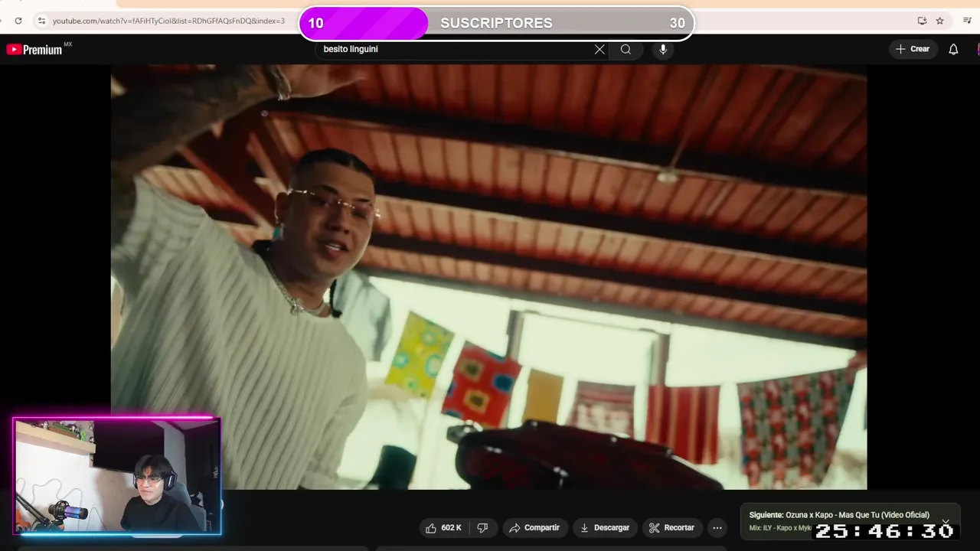Screen dimensions: 980x551
Task: Click the site information icon beside the URL
Action: tap(41, 21)
